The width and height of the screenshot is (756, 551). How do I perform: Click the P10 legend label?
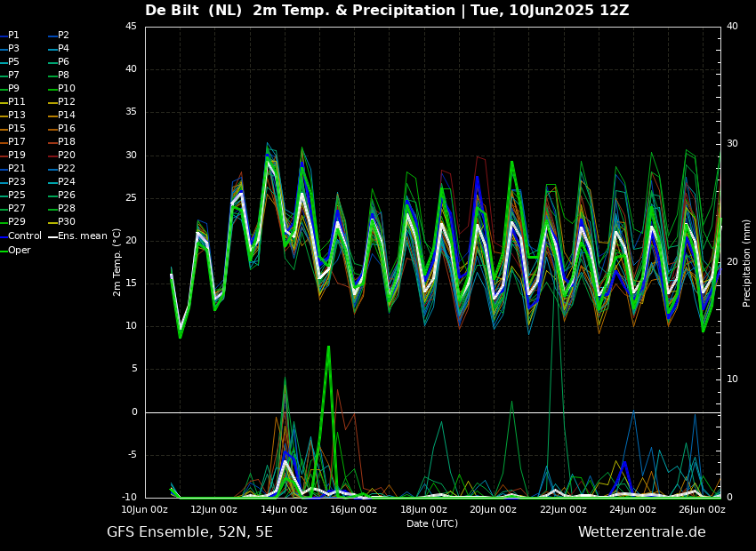pyautogui.click(x=66, y=89)
